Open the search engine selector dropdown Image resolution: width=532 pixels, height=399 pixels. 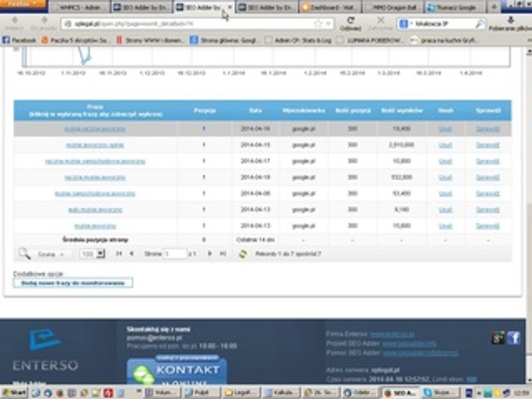click(x=405, y=24)
